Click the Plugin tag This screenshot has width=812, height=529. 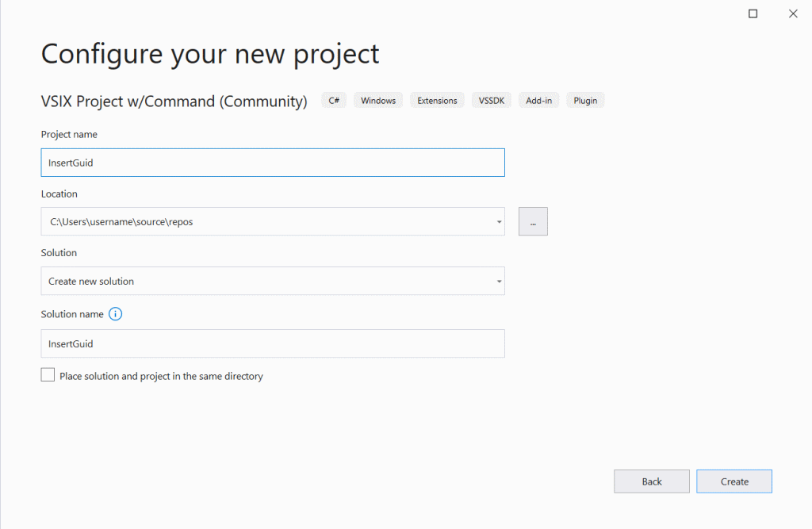coord(584,100)
